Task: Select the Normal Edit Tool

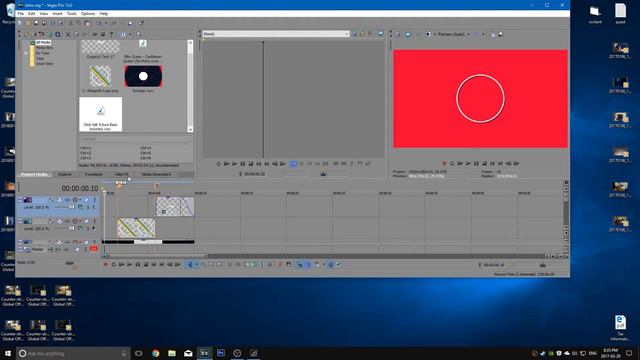Action: [x=189, y=265]
